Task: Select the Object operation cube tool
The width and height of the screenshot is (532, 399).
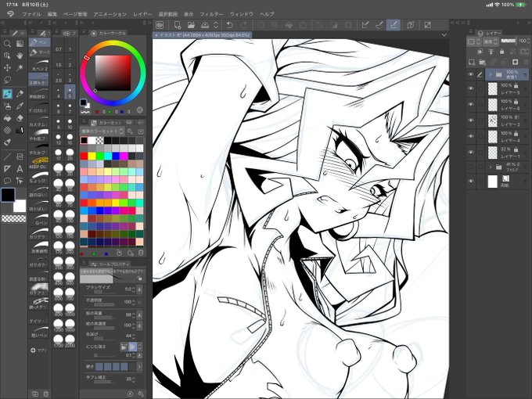Action: tap(7, 56)
